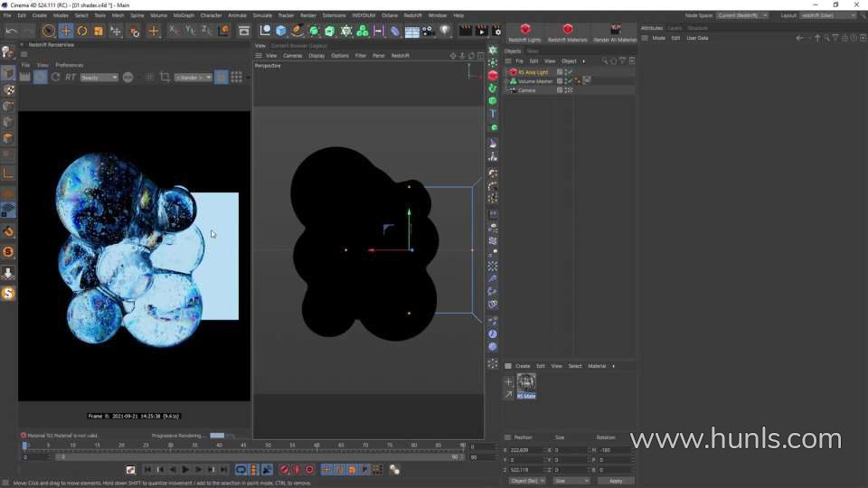Select the Move tool in top toolbar
868x488 pixels.
click(x=65, y=31)
